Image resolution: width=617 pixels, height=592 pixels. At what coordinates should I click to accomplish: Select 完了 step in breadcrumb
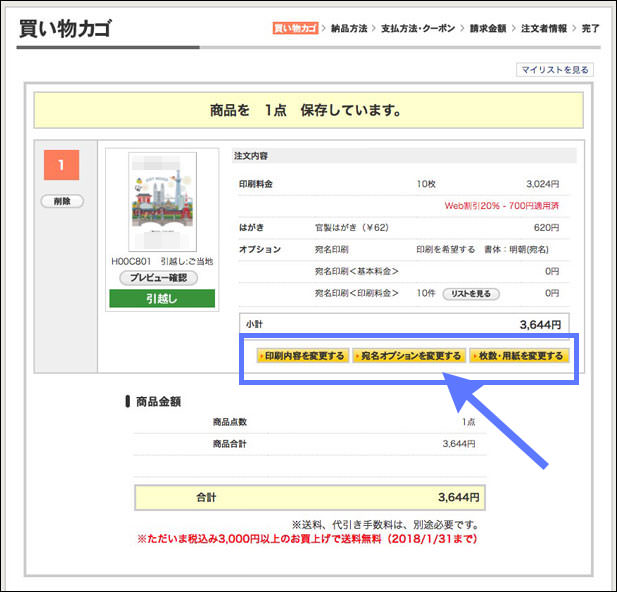coord(590,28)
